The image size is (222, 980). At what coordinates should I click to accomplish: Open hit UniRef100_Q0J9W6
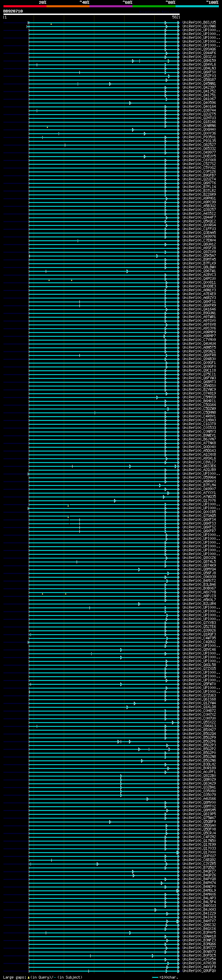(199, 26)
